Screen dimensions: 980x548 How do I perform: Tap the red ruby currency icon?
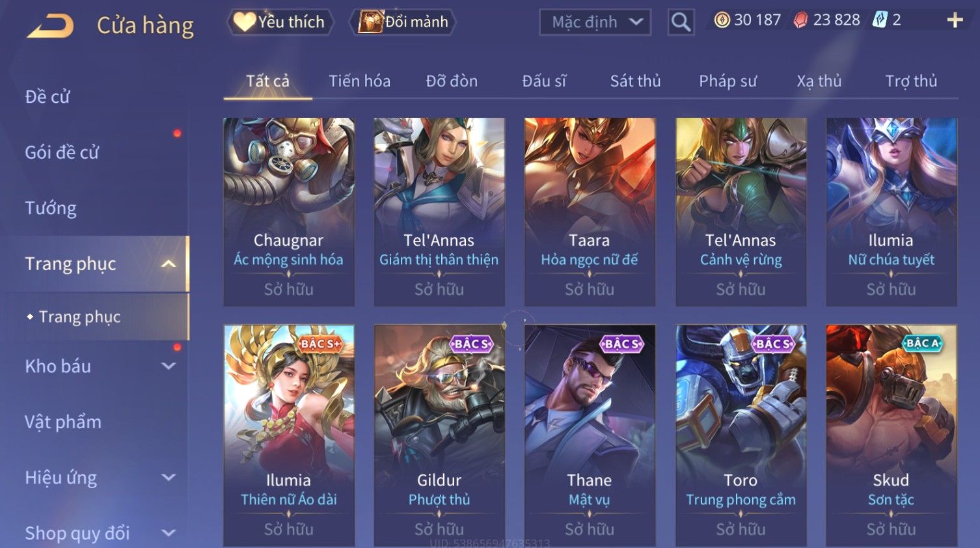click(800, 20)
